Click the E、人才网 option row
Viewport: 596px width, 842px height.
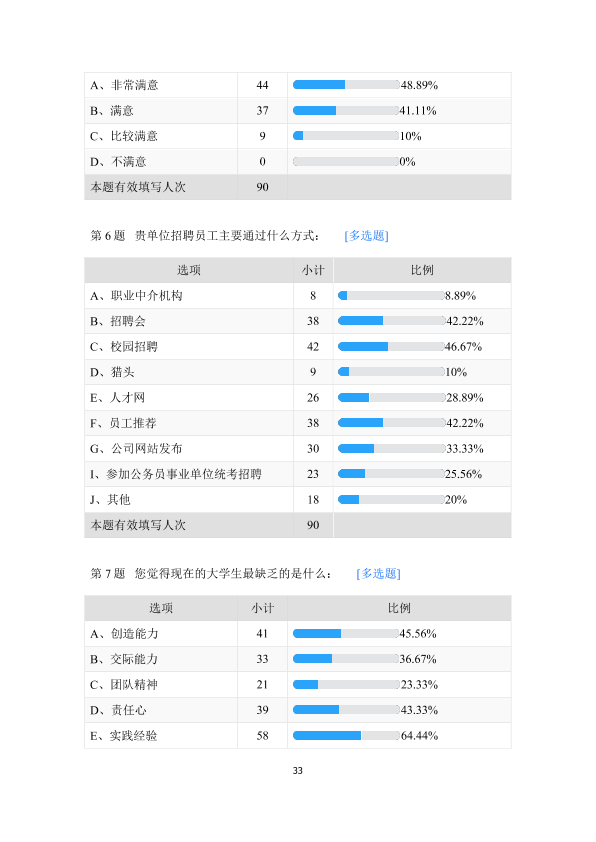pyautogui.click(x=297, y=398)
